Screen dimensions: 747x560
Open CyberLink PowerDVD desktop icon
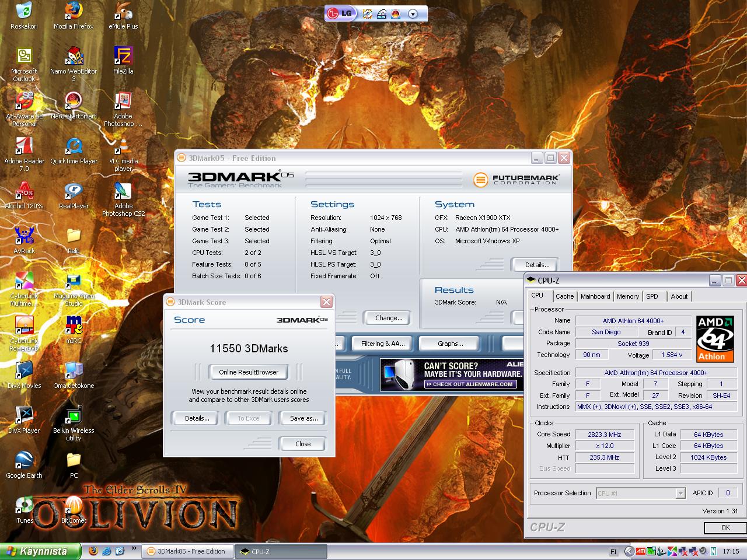[x=24, y=334]
